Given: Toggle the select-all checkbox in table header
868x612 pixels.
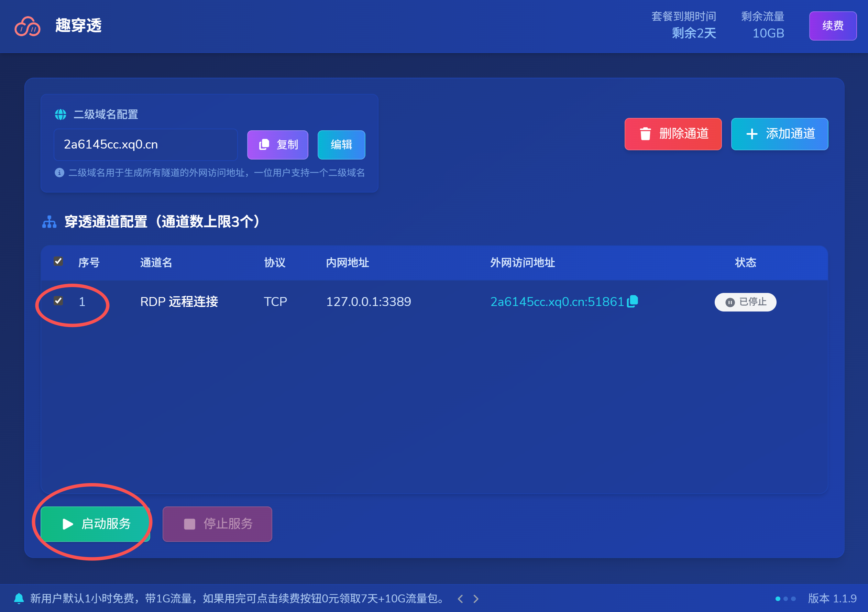Looking at the screenshot, I should click(58, 261).
